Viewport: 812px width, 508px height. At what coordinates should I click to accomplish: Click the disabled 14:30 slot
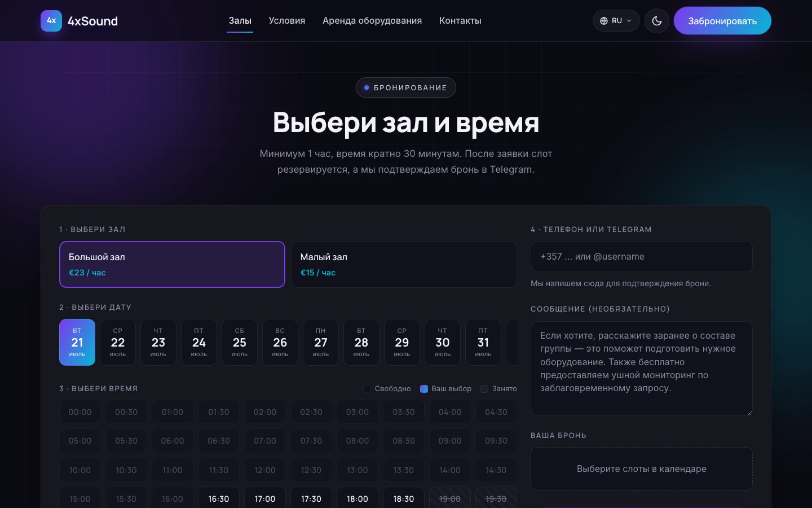496,470
